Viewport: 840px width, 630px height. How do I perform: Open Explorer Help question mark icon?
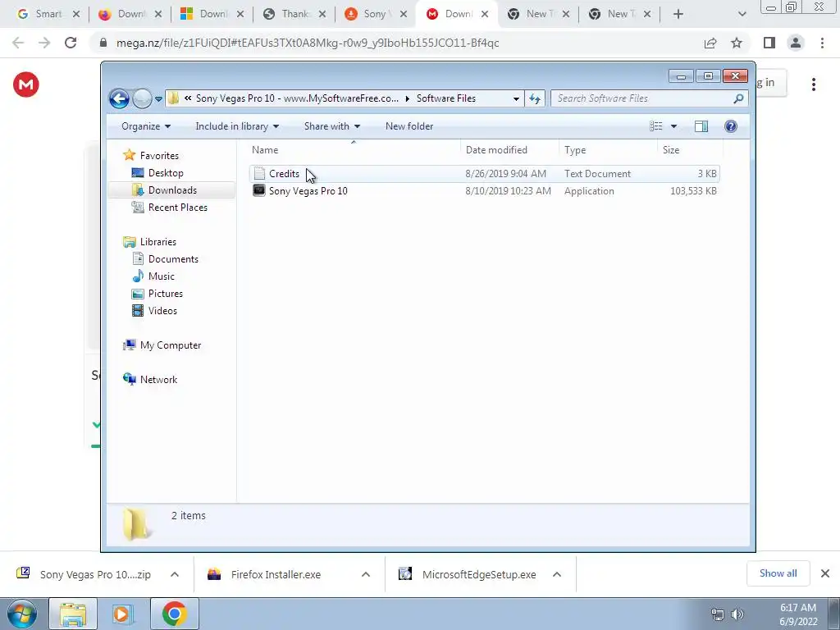[x=731, y=126]
